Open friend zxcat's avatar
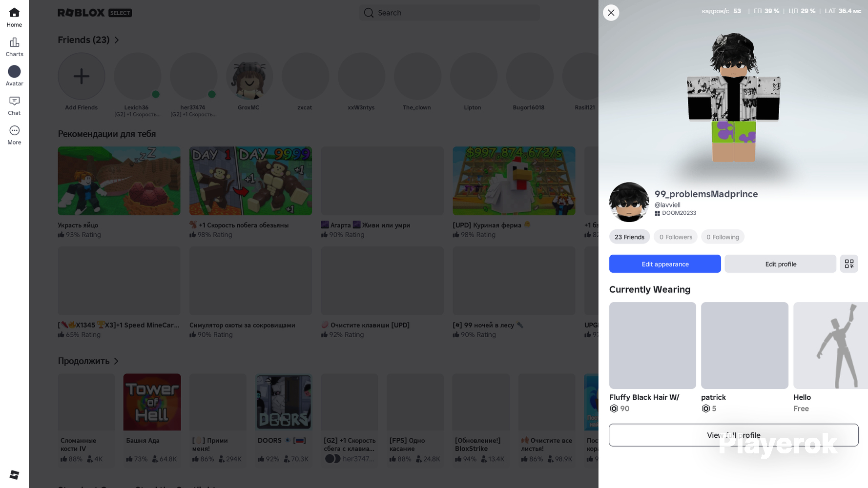 (305, 76)
